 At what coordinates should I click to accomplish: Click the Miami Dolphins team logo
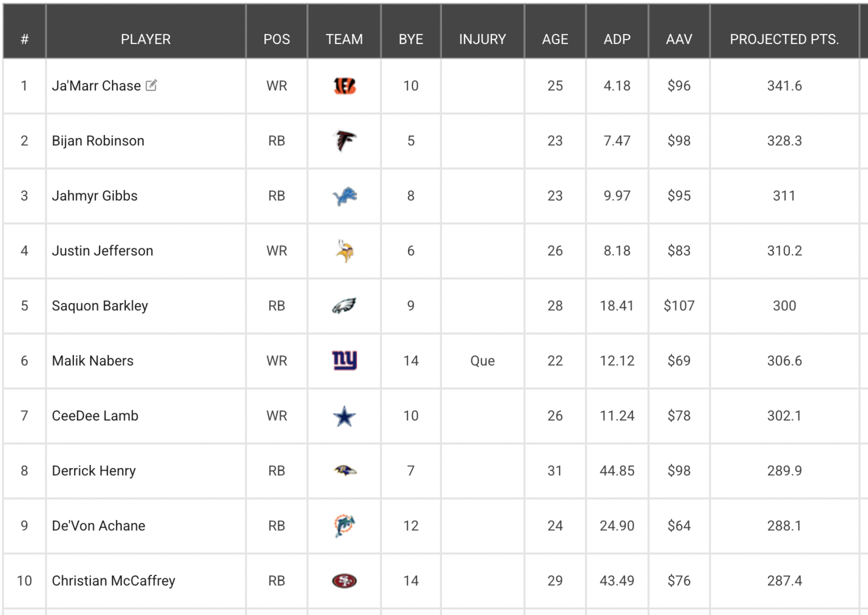click(x=344, y=526)
